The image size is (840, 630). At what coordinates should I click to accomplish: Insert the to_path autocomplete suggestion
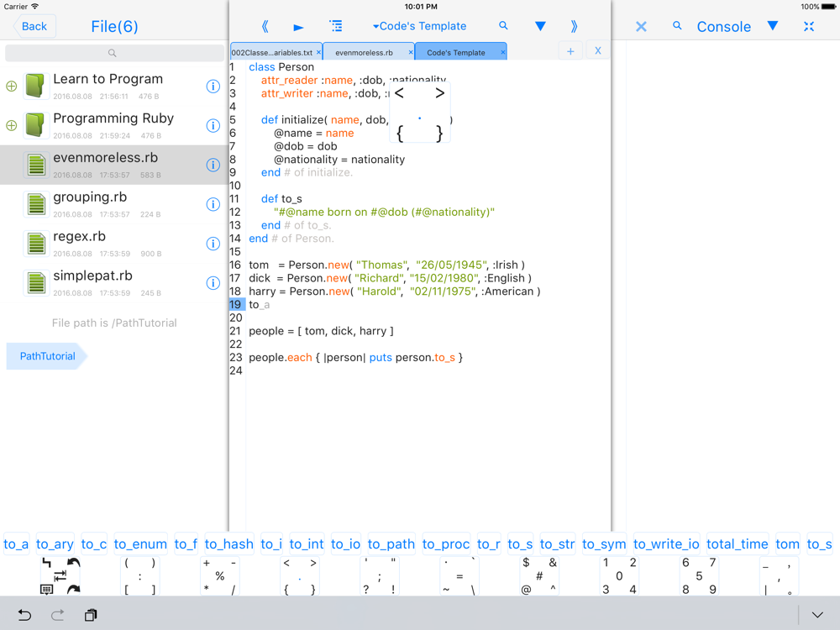(391, 544)
